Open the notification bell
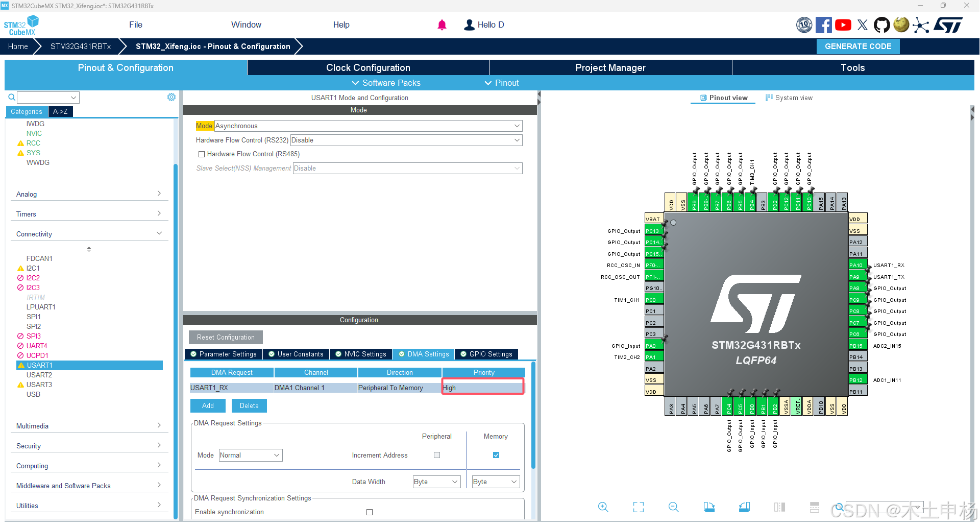The image size is (980, 527). pyautogui.click(x=442, y=25)
